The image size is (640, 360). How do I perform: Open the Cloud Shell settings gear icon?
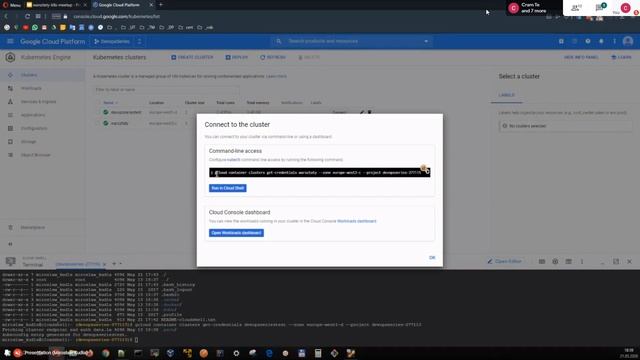[555, 262]
